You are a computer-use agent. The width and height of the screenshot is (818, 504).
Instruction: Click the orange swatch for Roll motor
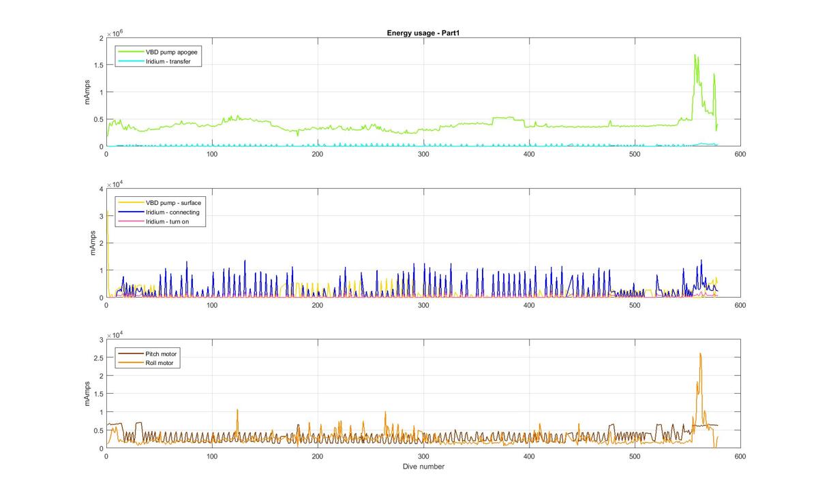[131, 363]
